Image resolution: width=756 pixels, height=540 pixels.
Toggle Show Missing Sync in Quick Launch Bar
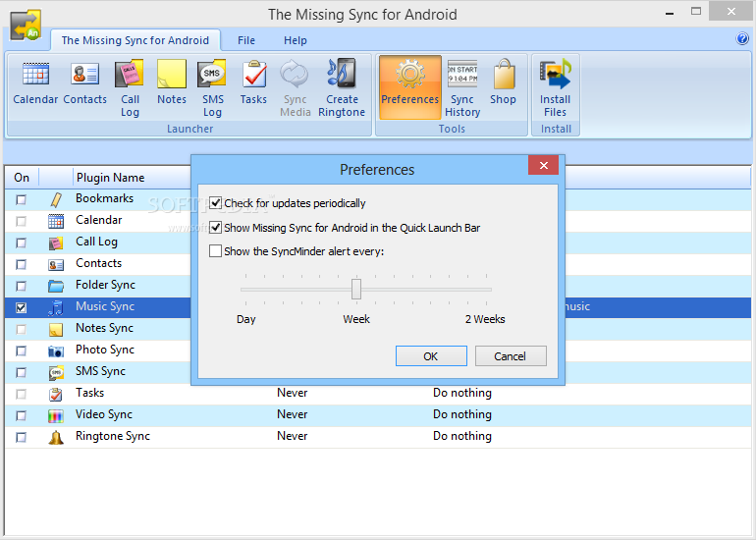click(216, 227)
